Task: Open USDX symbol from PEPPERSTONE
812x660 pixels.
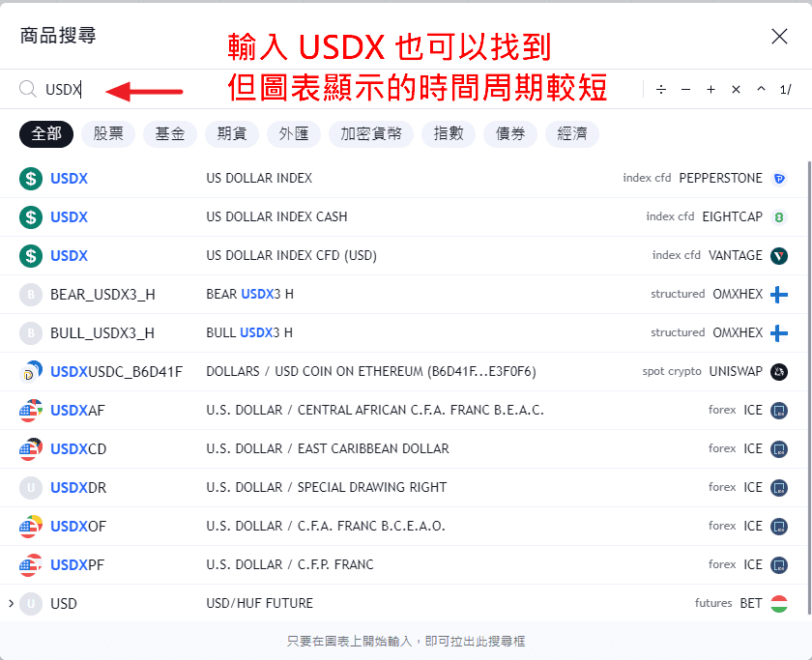Action: click(403, 179)
